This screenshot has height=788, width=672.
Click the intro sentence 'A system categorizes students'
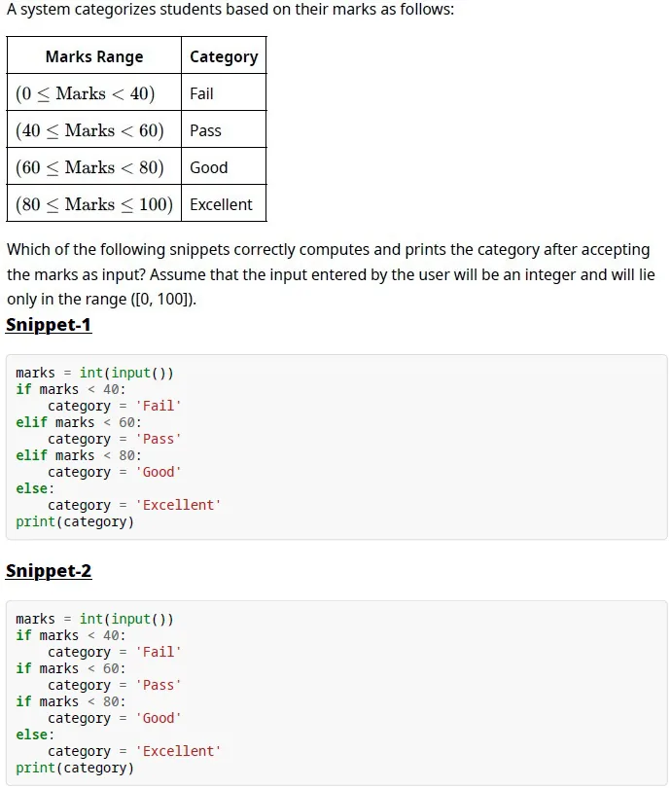(230, 10)
